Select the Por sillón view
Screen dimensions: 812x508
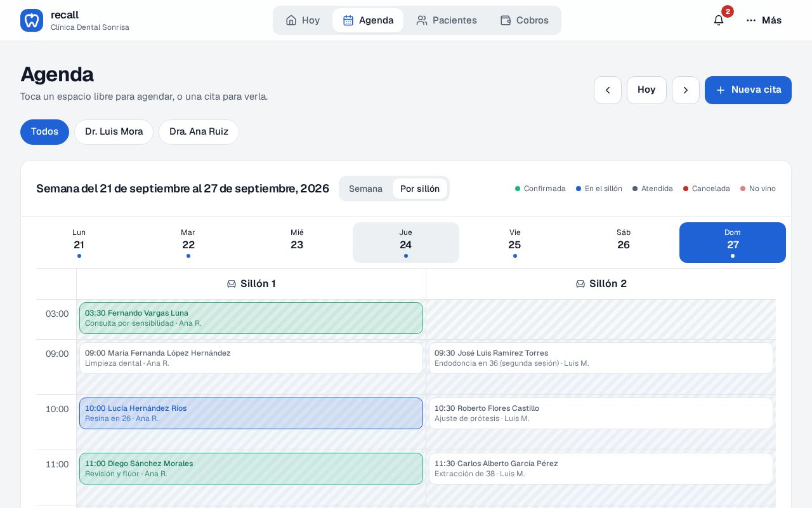[x=420, y=189]
